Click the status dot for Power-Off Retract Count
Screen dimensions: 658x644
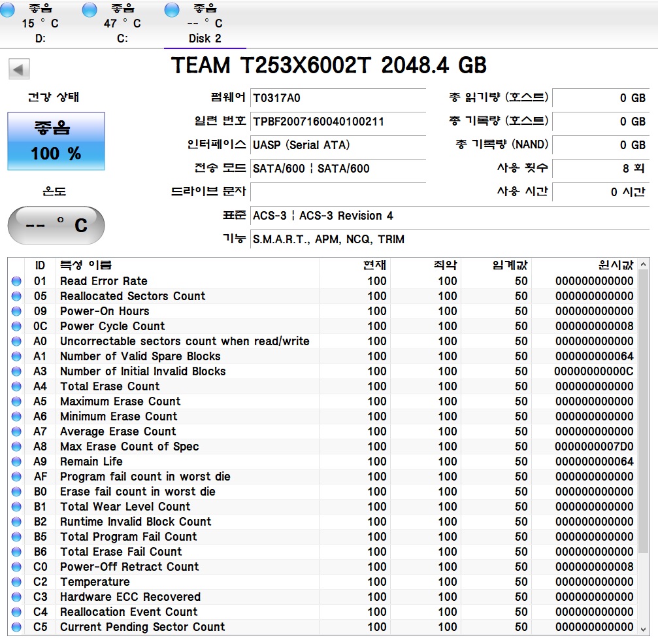click(16, 567)
